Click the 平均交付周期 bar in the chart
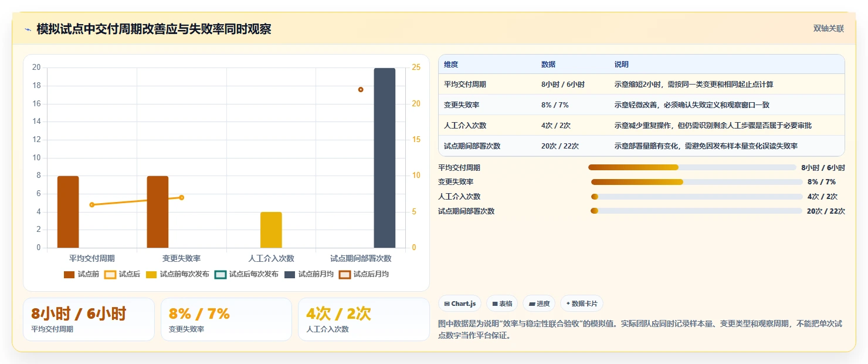868x364 pixels. click(x=68, y=212)
